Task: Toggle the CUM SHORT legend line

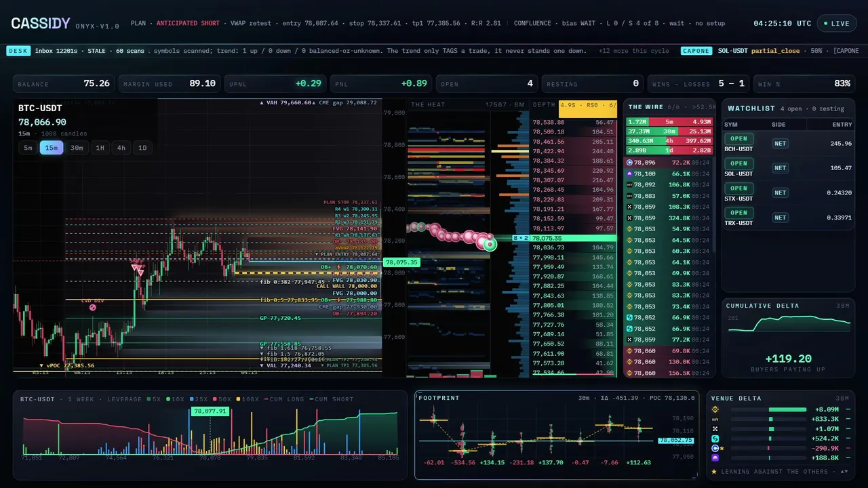Action: [x=332, y=399]
